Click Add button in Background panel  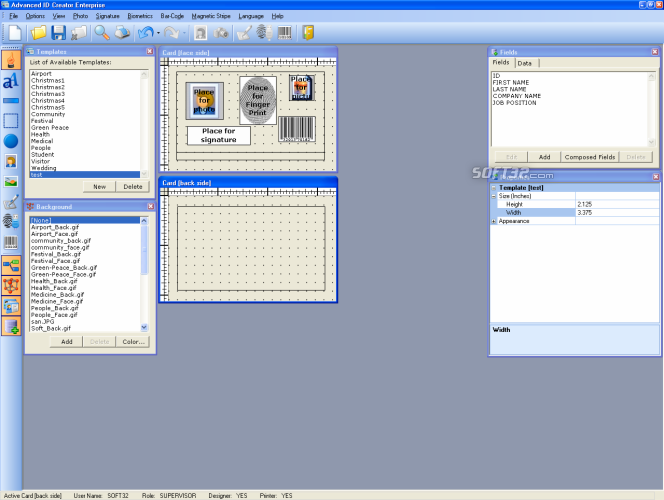coord(66,342)
